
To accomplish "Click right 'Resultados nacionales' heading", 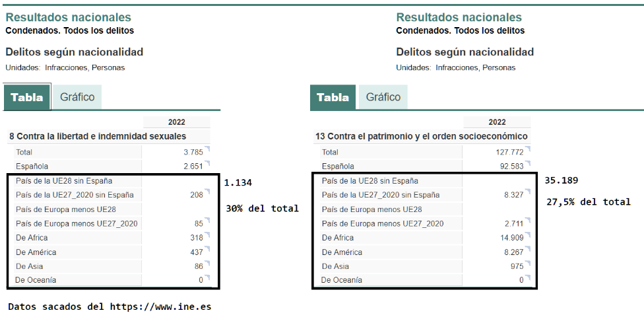I will 459,17.
